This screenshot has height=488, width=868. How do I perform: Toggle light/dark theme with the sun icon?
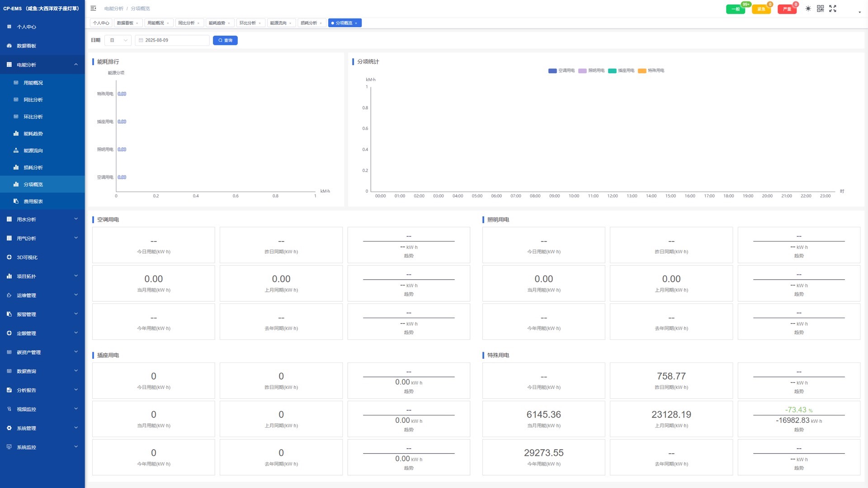(x=808, y=9)
